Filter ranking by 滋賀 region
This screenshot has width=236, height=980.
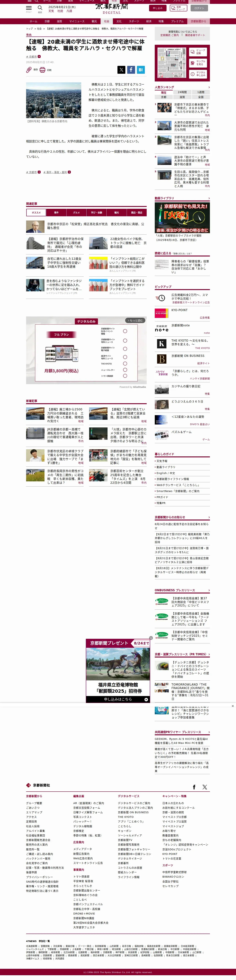pyautogui.click(x=182, y=97)
